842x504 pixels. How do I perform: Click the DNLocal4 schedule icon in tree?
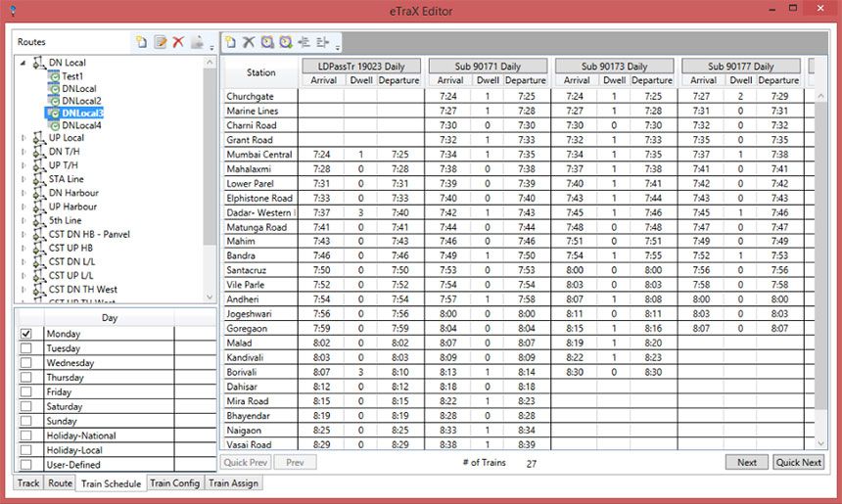54,125
